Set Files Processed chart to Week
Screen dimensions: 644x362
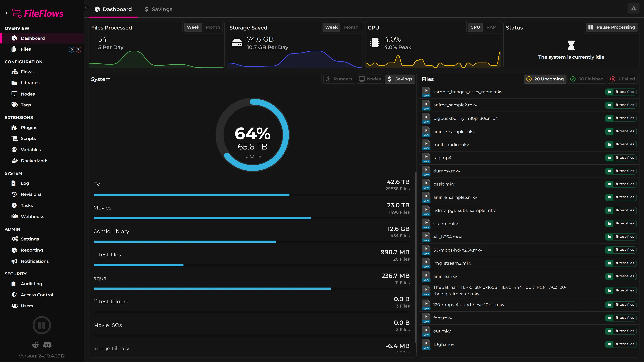coord(193,27)
